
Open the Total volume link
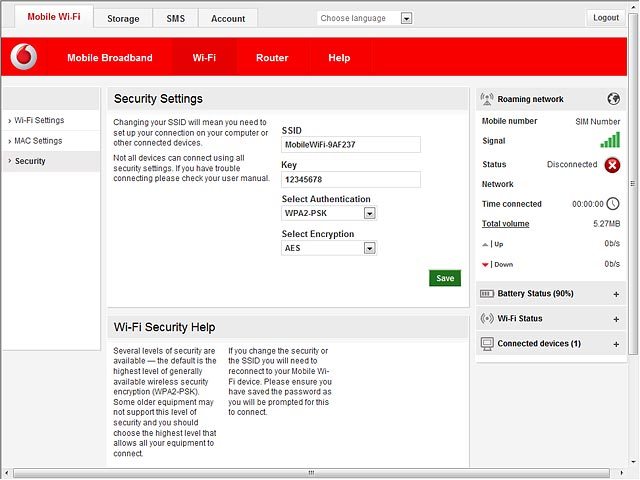point(505,224)
